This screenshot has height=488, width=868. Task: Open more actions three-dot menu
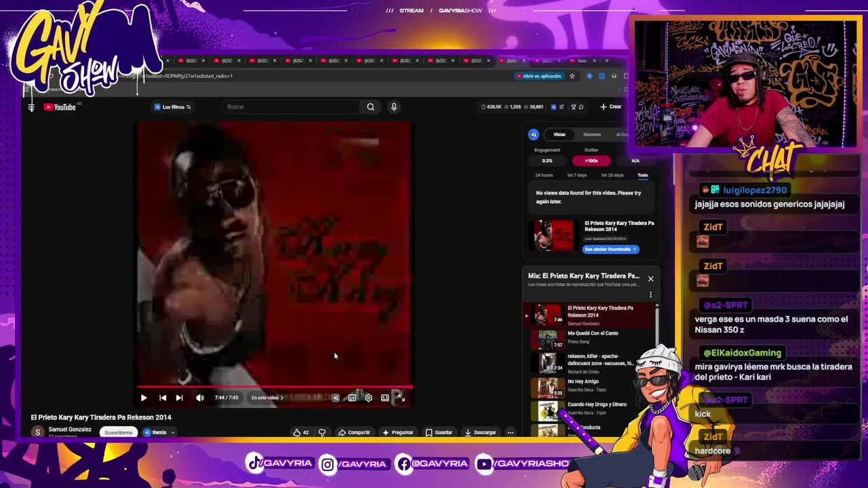pos(511,432)
